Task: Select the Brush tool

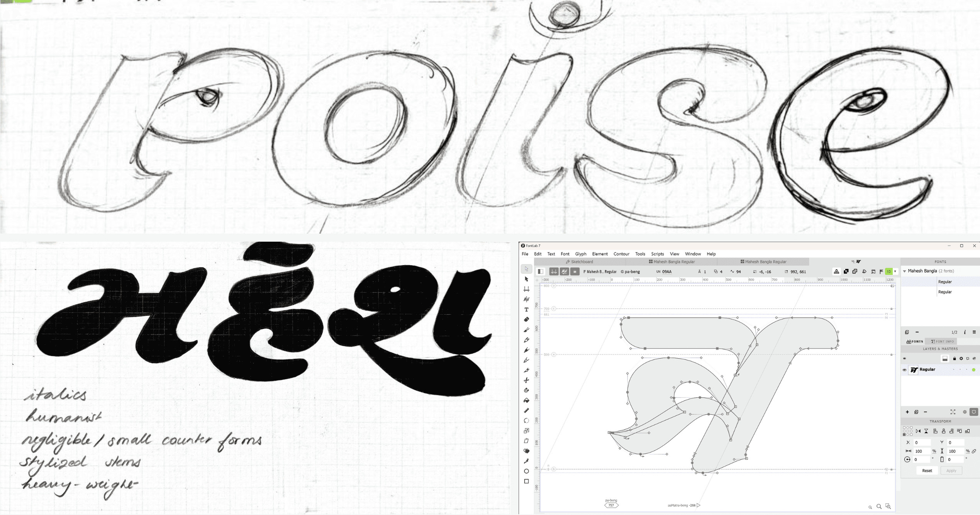Action: pyautogui.click(x=526, y=330)
